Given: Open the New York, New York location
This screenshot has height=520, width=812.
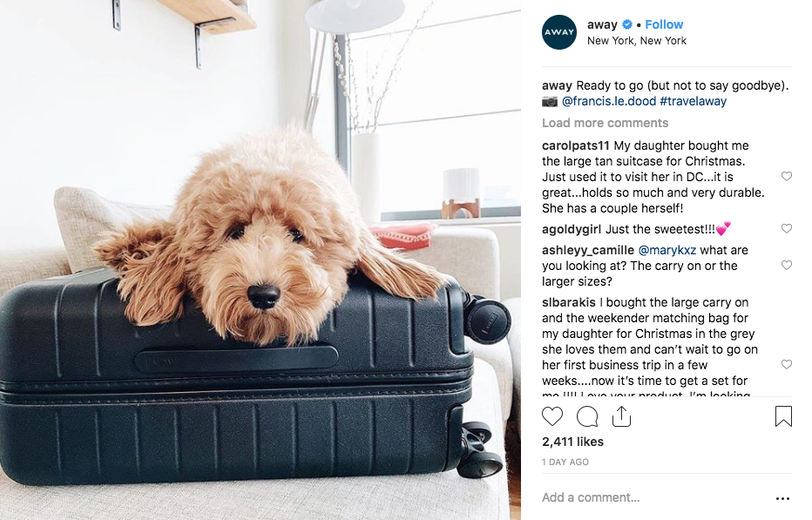Looking at the screenshot, I should (x=637, y=40).
